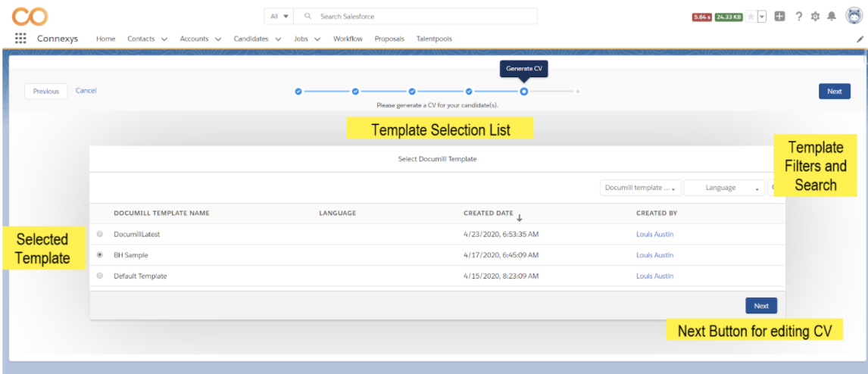Click the fourth completed progress step
This screenshot has height=374, width=868.
(x=468, y=92)
